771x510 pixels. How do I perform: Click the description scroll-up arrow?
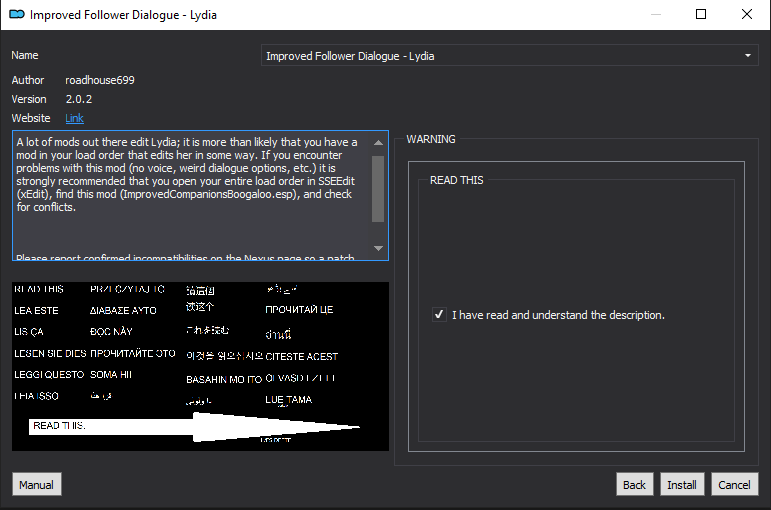click(378, 143)
